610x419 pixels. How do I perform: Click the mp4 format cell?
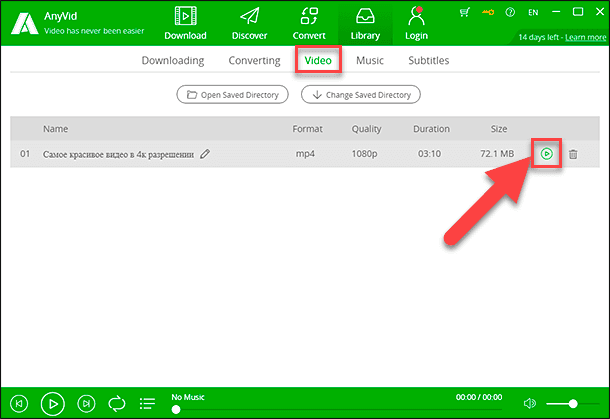click(305, 154)
